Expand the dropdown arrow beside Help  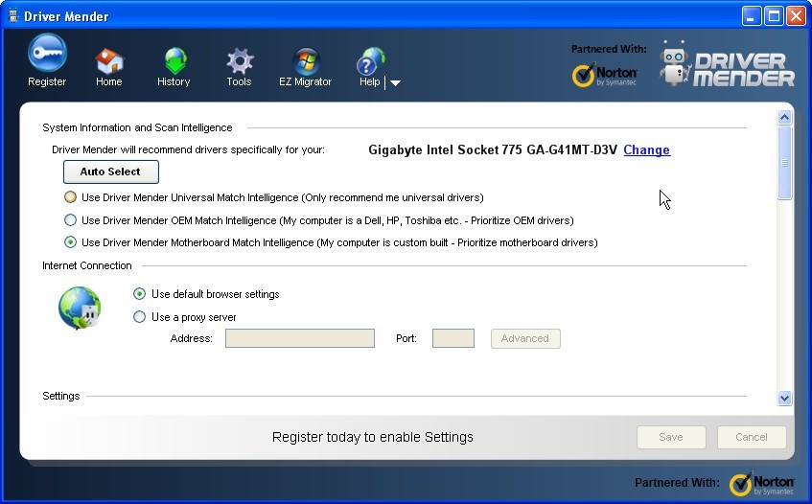click(x=395, y=82)
